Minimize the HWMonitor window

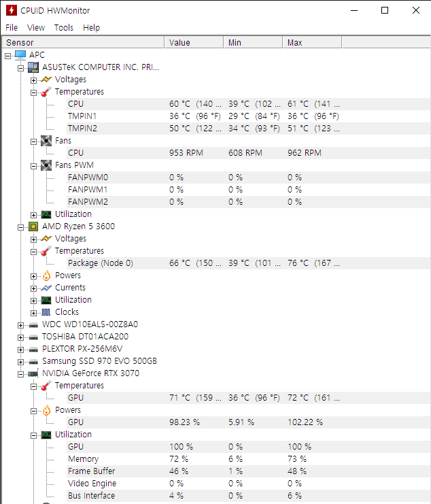click(x=354, y=10)
